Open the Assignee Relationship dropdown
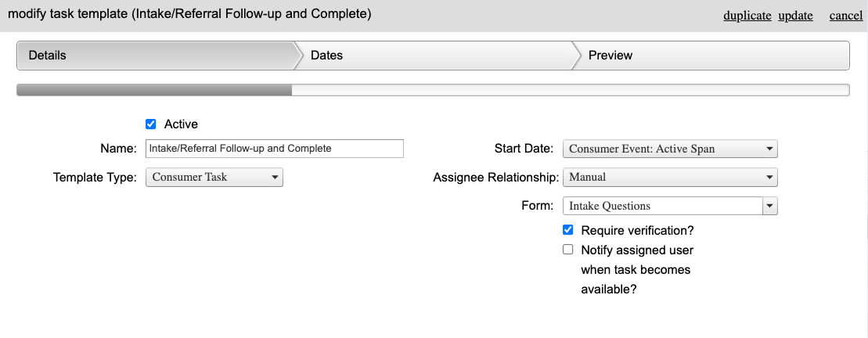This screenshot has height=338, width=868. coord(670,178)
